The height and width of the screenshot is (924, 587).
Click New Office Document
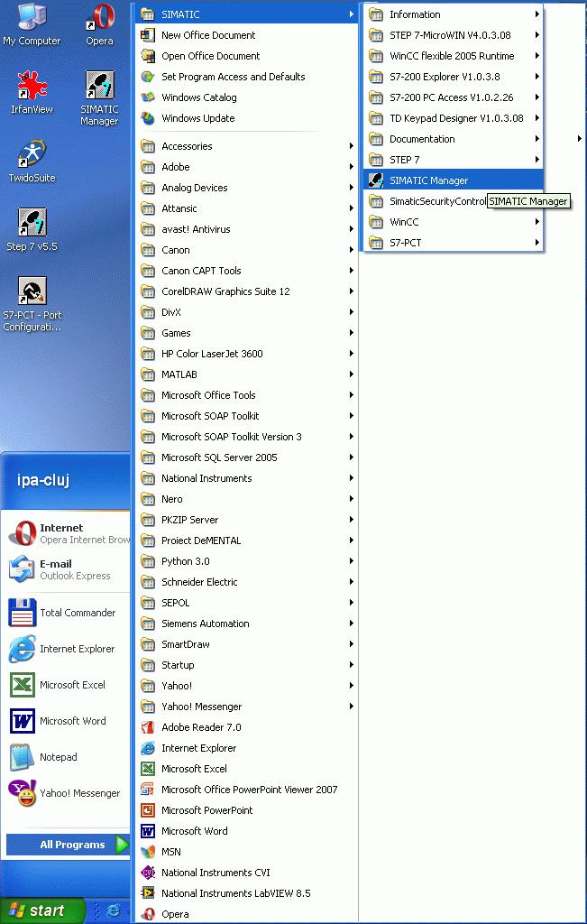(246, 35)
